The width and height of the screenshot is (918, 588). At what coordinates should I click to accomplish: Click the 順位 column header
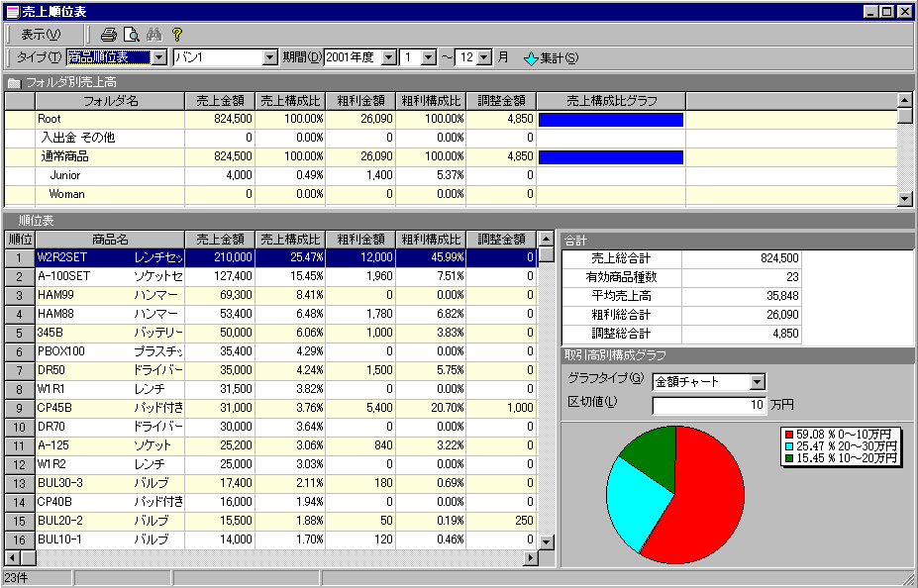coord(20,240)
